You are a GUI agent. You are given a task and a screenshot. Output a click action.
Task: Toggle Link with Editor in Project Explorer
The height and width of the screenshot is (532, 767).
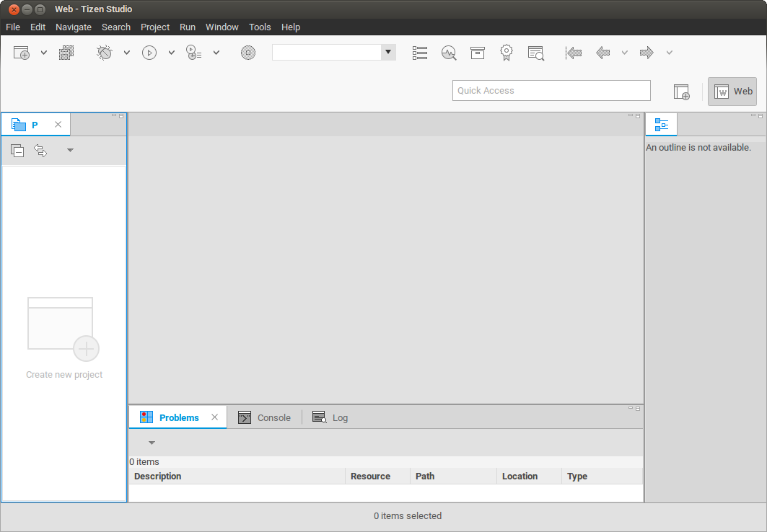point(40,151)
